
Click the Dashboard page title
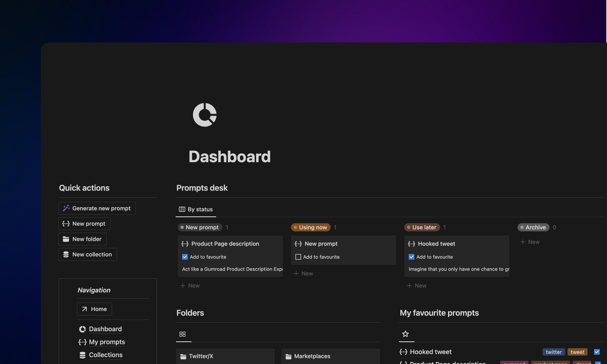coord(229,157)
